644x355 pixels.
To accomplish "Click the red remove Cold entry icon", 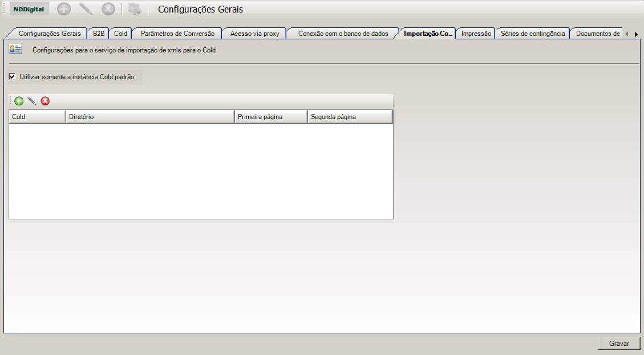I will pyautogui.click(x=45, y=101).
